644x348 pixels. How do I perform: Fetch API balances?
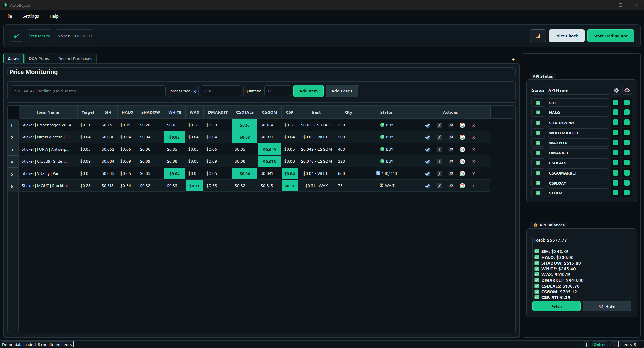click(x=556, y=306)
